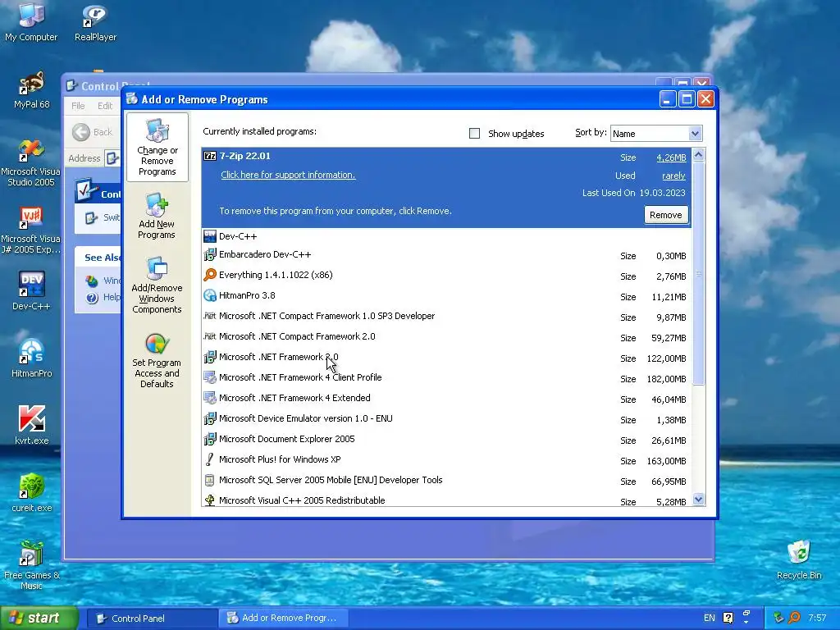The height and width of the screenshot is (630, 840).
Task: Click here for support information link
Action: [288, 175]
